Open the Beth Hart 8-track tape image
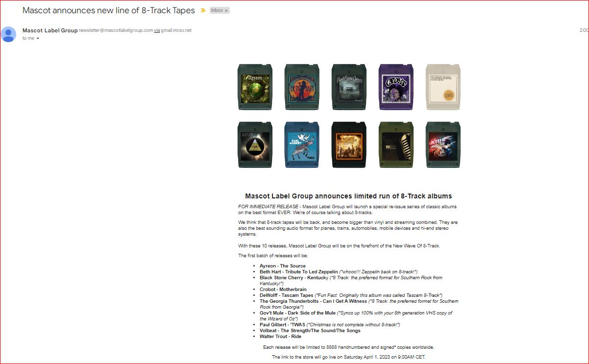The height and width of the screenshot is (364, 589). pyautogui.click(x=302, y=87)
